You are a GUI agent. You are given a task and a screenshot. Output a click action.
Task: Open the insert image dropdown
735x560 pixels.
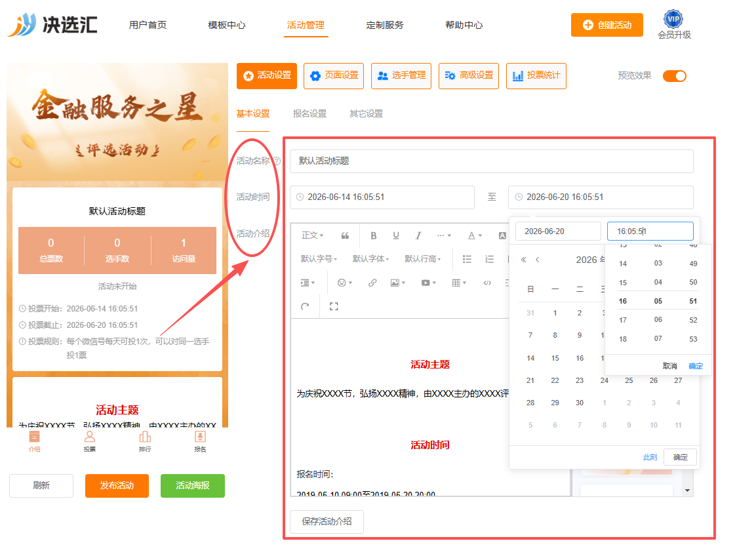pos(398,283)
